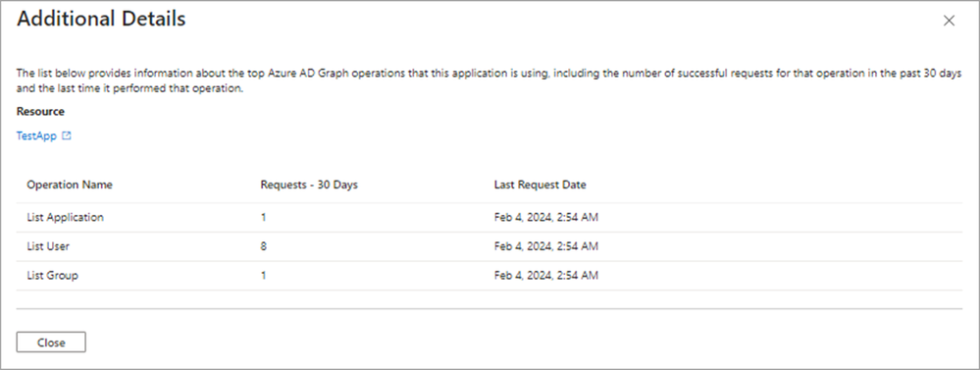Image resolution: width=980 pixels, height=370 pixels.
Task: Select the List Application operation row
Action: tap(490, 218)
